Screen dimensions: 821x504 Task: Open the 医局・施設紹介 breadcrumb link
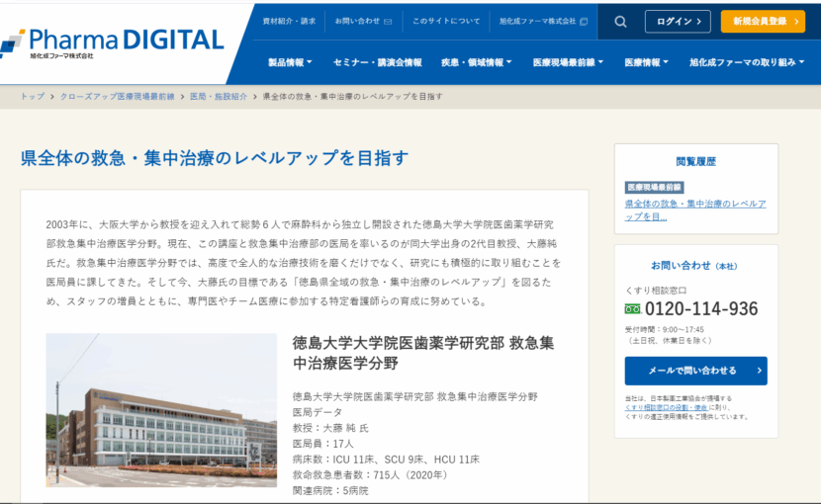point(219,97)
